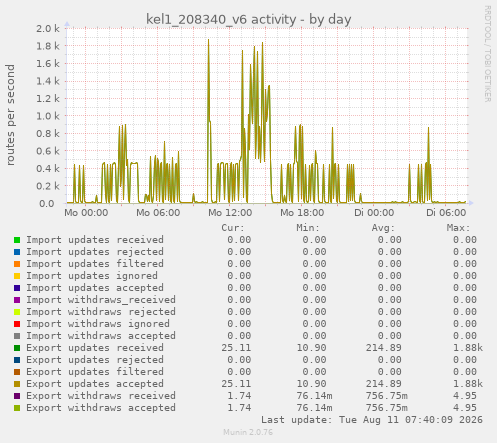Click the Di 00:00 x-axis label
This screenshot has height=443, width=497.
click(374, 213)
